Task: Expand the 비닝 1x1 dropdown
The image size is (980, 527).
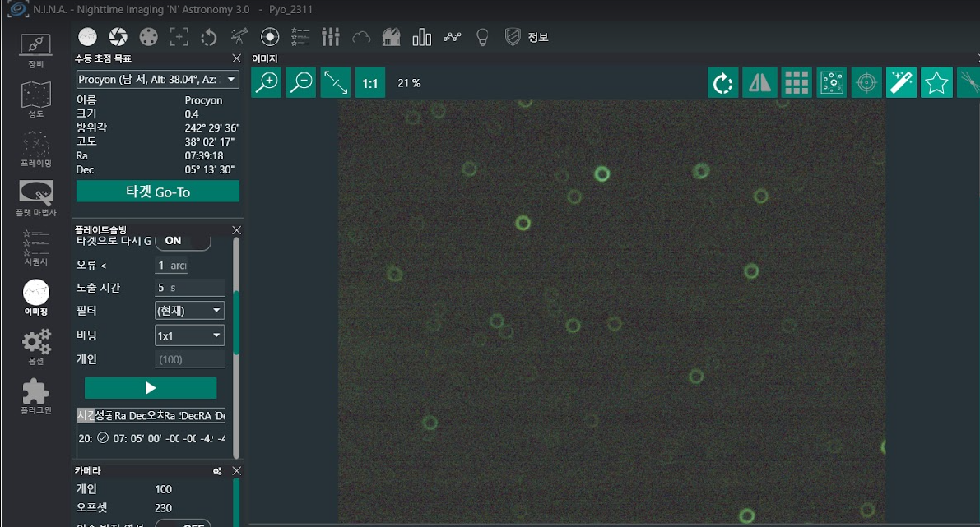Action: [x=189, y=335]
